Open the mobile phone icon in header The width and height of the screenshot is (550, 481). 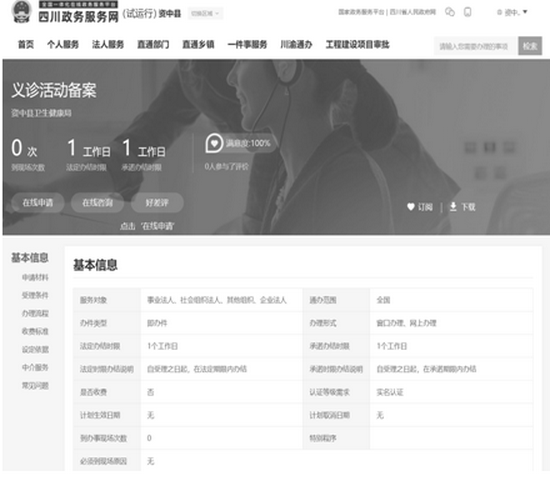point(468,12)
